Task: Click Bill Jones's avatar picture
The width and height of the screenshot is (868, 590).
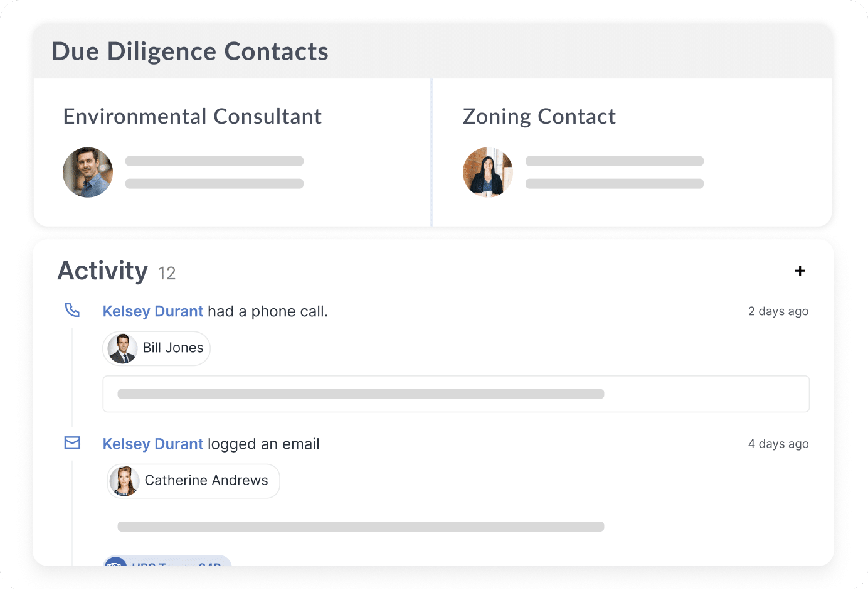Action: 122,348
